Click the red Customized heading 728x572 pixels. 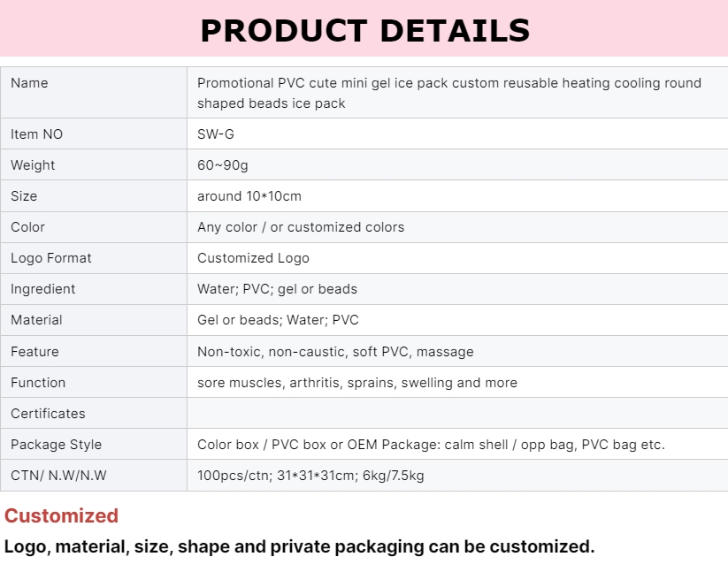coord(61,515)
